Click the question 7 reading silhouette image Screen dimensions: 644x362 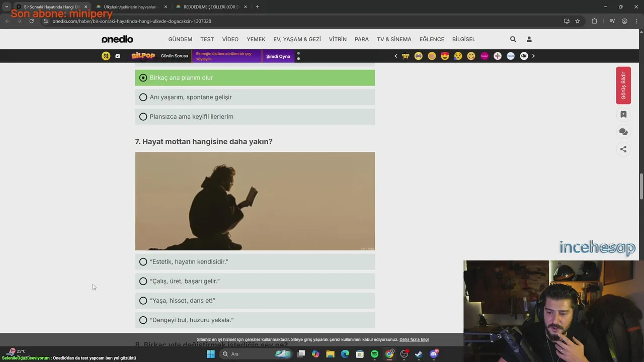[x=255, y=201]
